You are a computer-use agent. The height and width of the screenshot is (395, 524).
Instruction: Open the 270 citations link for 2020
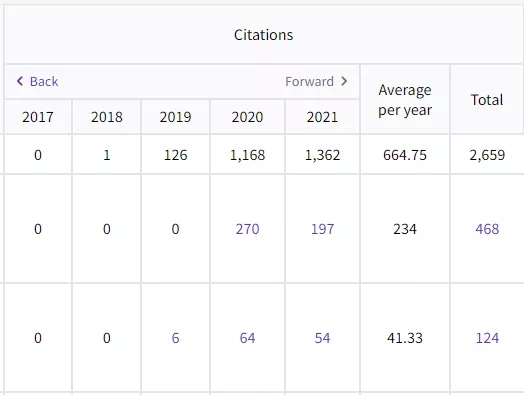[x=247, y=229]
